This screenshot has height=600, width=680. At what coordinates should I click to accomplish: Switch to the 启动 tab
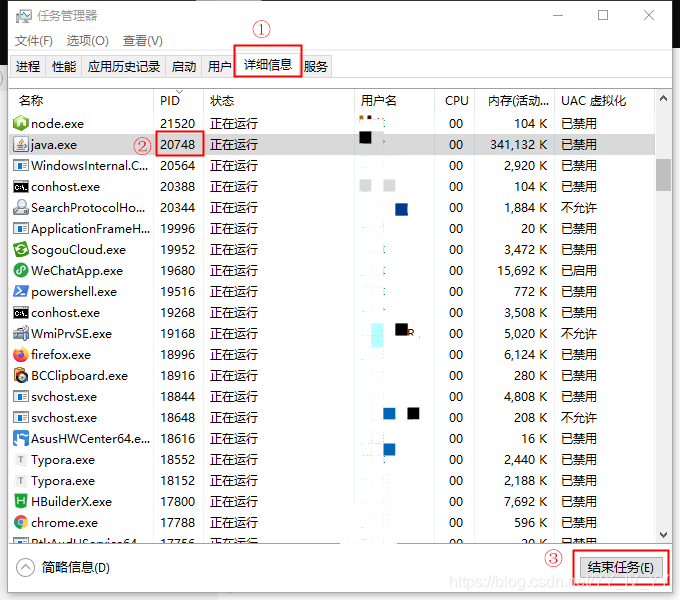tap(183, 66)
